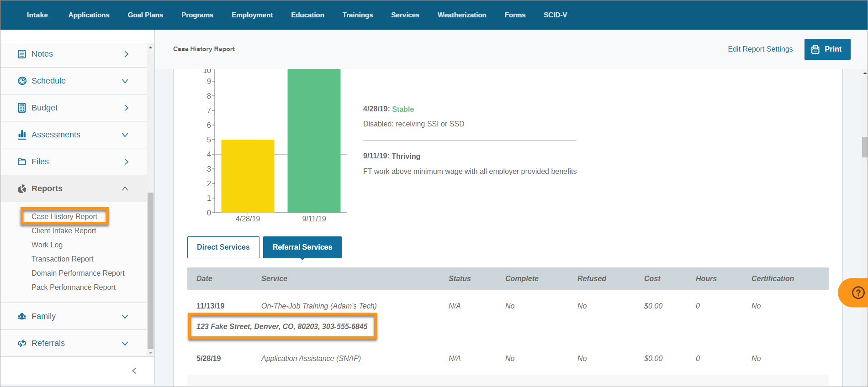Image resolution: width=868 pixels, height=387 pixels.
Task: Open the Employment menu in top navigation
Action: 252,15
